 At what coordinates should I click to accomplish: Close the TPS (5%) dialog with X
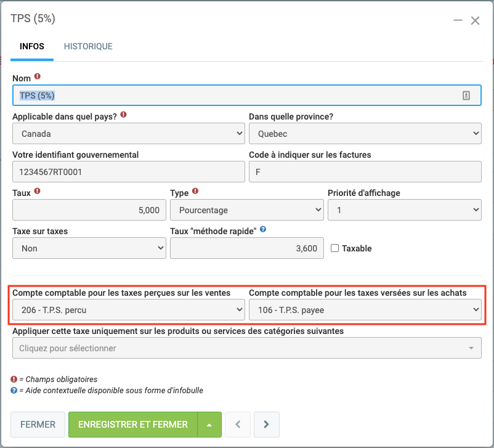point(475,20)
